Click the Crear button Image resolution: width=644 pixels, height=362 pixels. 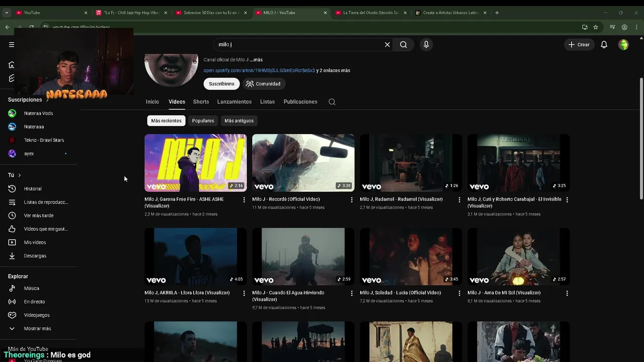pyautogui.click(x=579, y=45)
